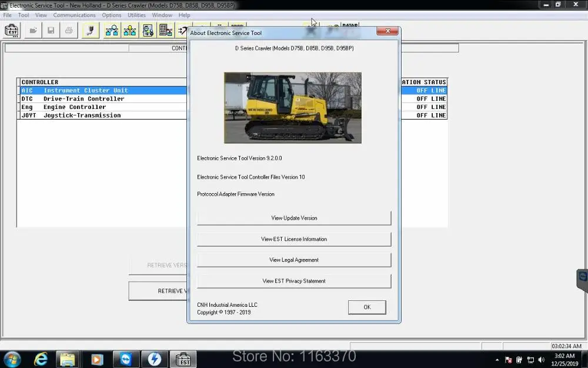Open Windows Explorer folder from the taskbar

tap(68, 359)
